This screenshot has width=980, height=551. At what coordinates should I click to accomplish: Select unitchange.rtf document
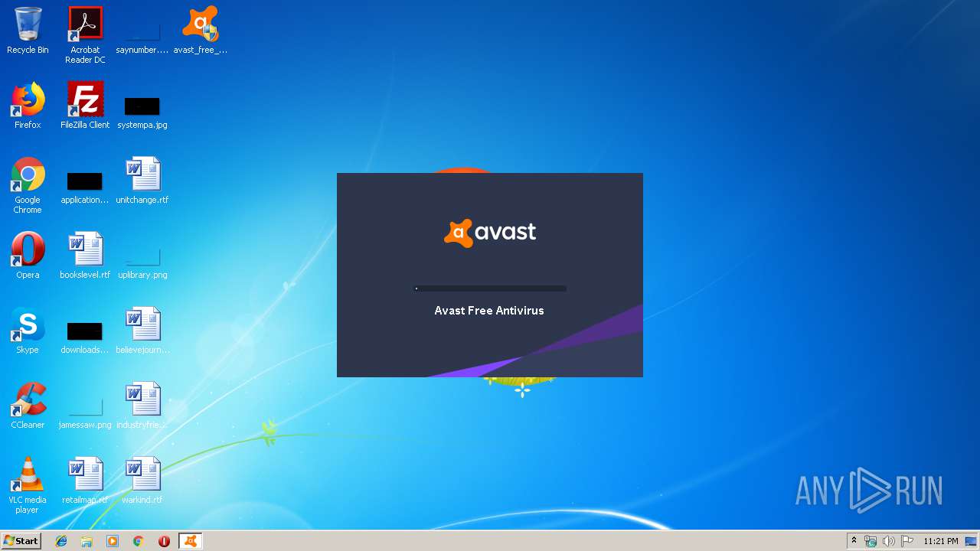[x=142, y=181]
